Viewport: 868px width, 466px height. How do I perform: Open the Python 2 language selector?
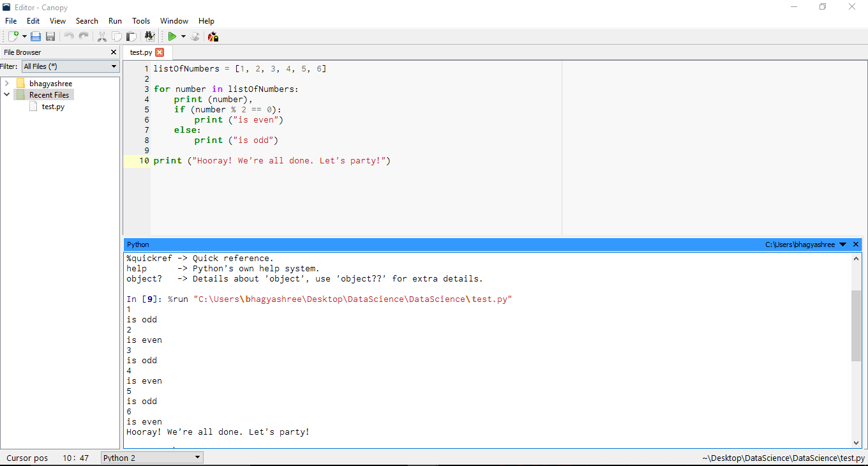click(152, 458)
